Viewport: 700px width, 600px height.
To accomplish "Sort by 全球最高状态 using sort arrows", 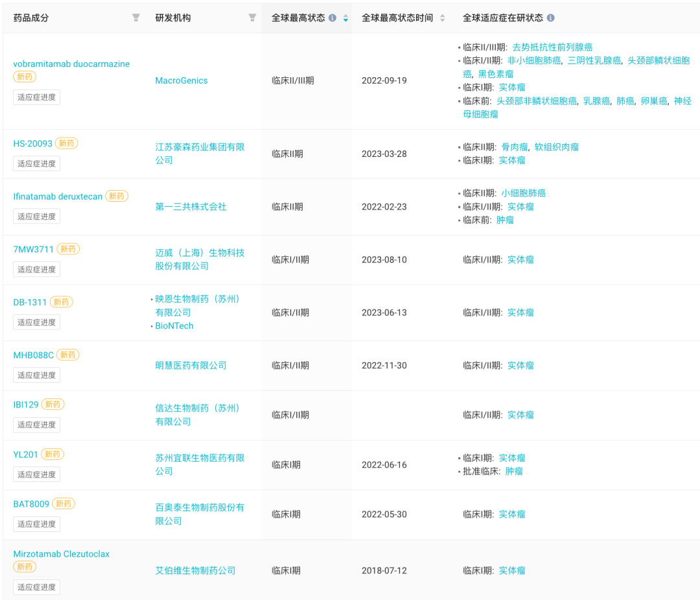I will pyautogui.click(x=345, y=18).
